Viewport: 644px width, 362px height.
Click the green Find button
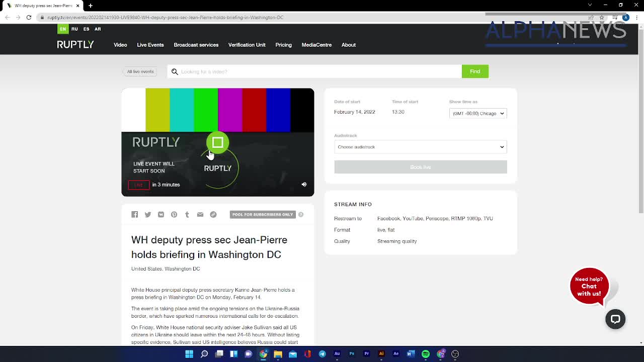(475, 71)
